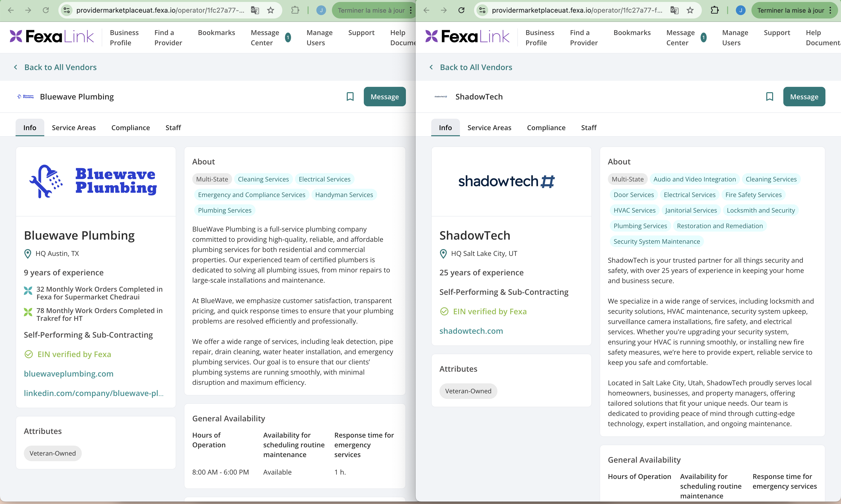Click Message Center notification badge in left window

pos(288,37)
